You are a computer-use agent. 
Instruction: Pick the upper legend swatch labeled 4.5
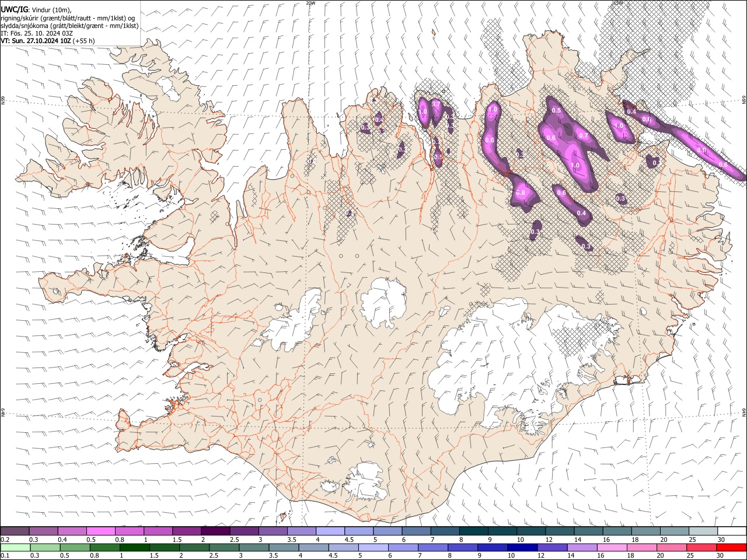coord(359,531)
